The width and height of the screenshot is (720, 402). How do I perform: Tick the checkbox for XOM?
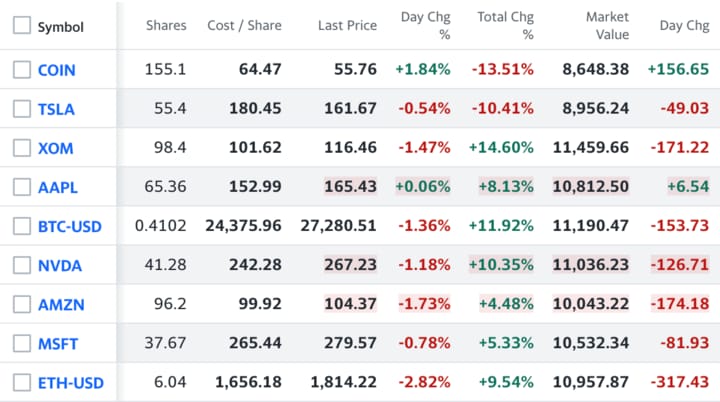pyautogui.click(x=22, y=148)
